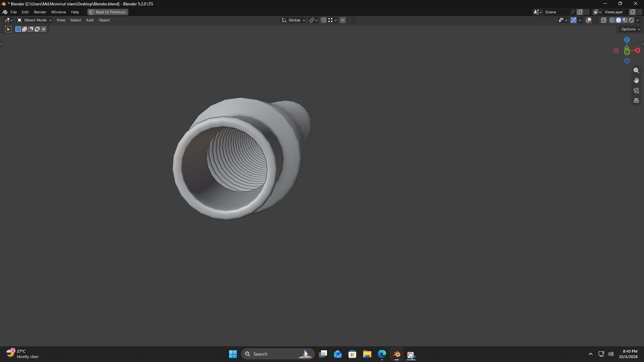Click the New Scene copy icon
This screenshot has height=362, width=644.
pyautogui.click(x=580, y=12)
